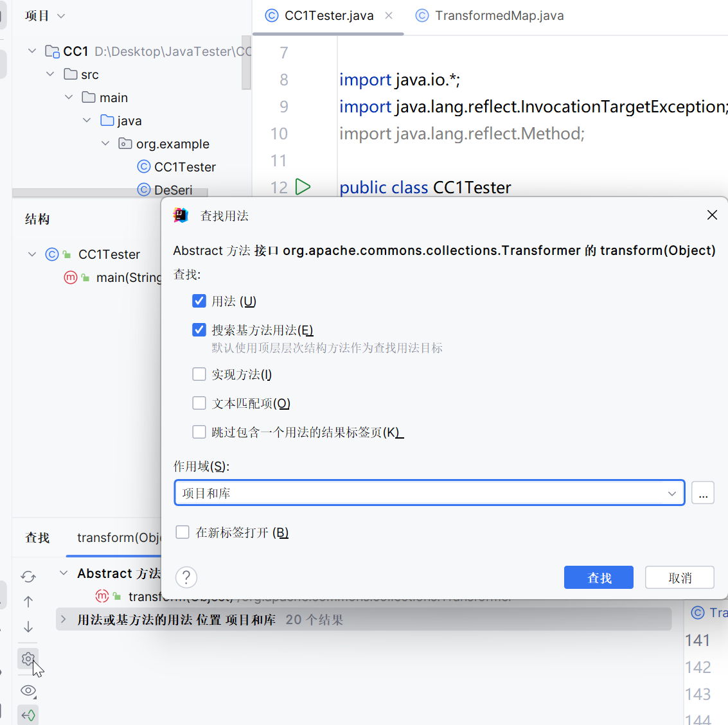Click the 取消 button
728x725 pixels.
click(x=679, y=577)
